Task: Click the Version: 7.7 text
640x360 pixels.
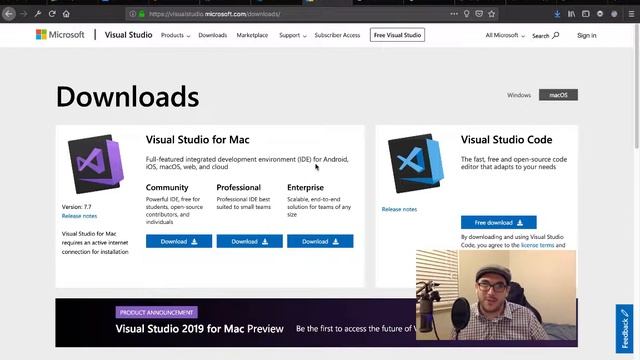Action: point(76,207)
